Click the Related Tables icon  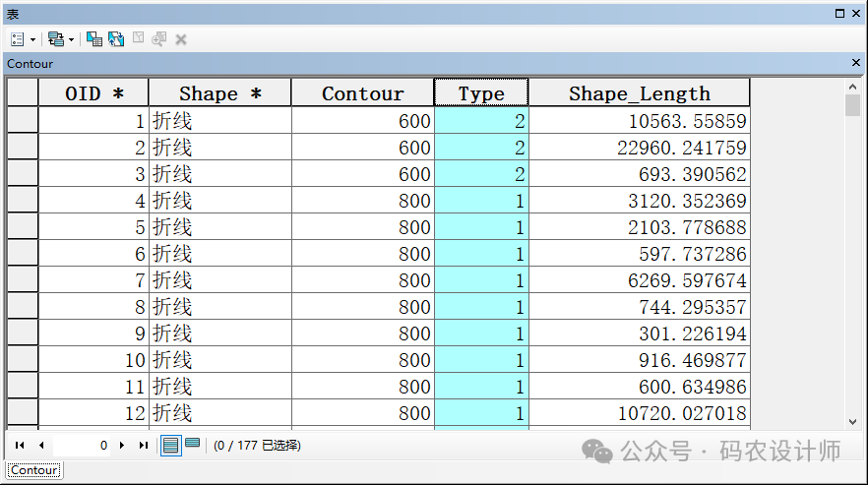point(55,39)
